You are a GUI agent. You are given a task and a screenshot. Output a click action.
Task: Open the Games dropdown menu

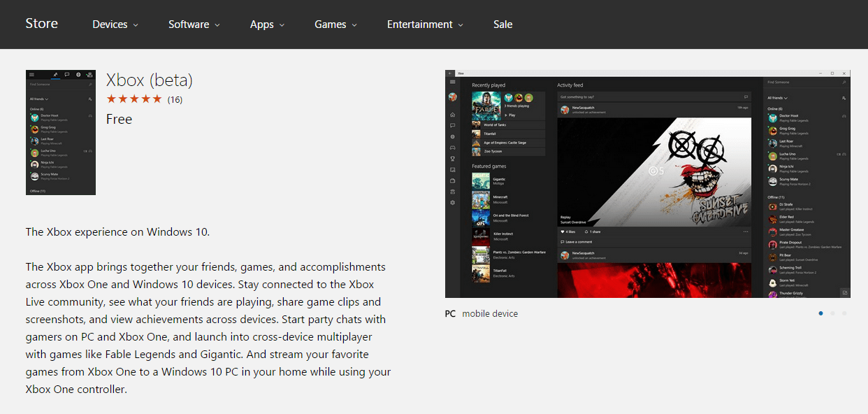tap(335, 24)
